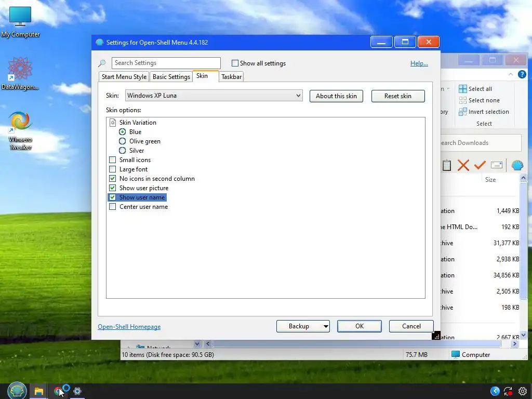Screen dimensions: 532x399
Task: Click the blue arrow tray icon
Action: tap(495, 391)
